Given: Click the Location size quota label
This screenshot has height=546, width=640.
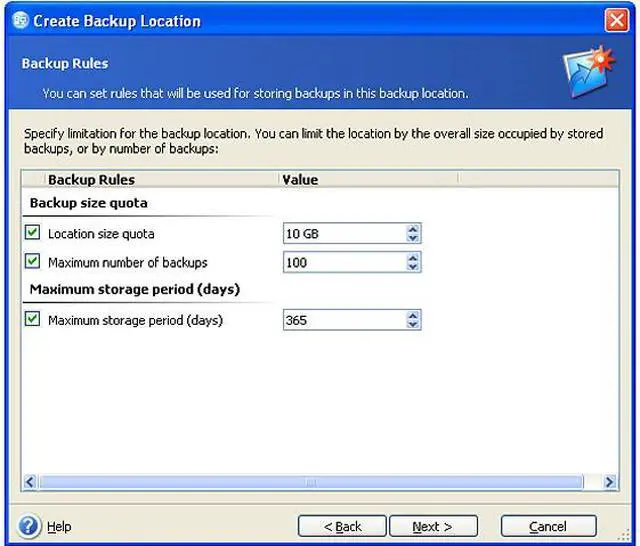Looking at the screenshot, I should (101, 234).
